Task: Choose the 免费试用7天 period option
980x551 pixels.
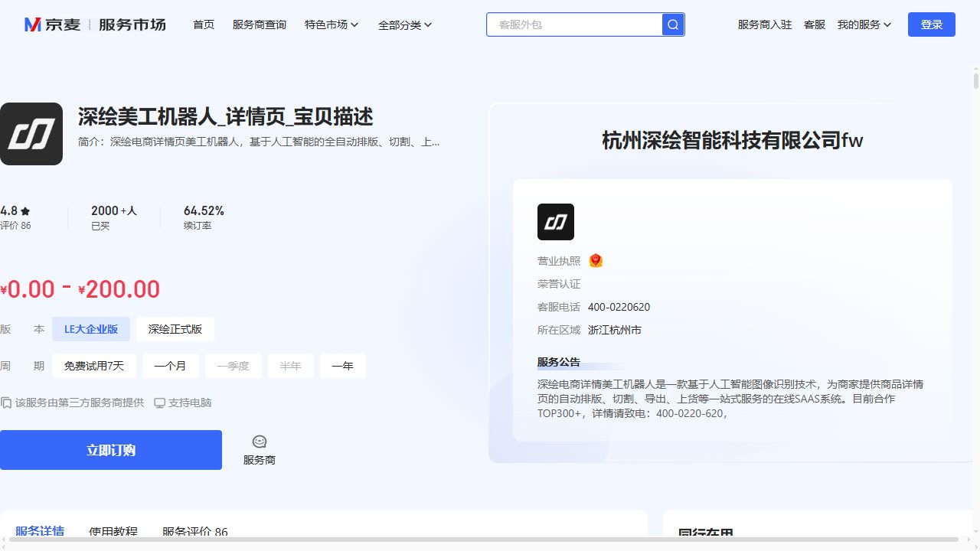Action: 94,366
